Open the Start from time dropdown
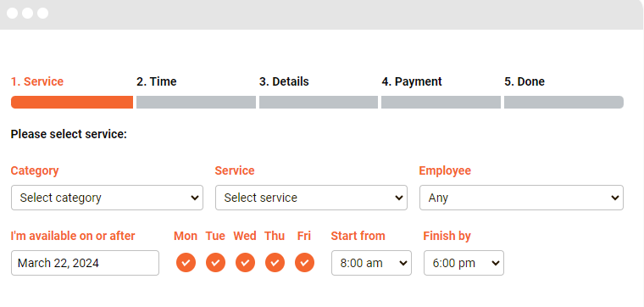The height and width of the screenshot is (307, 644). [x=371, y=263]
